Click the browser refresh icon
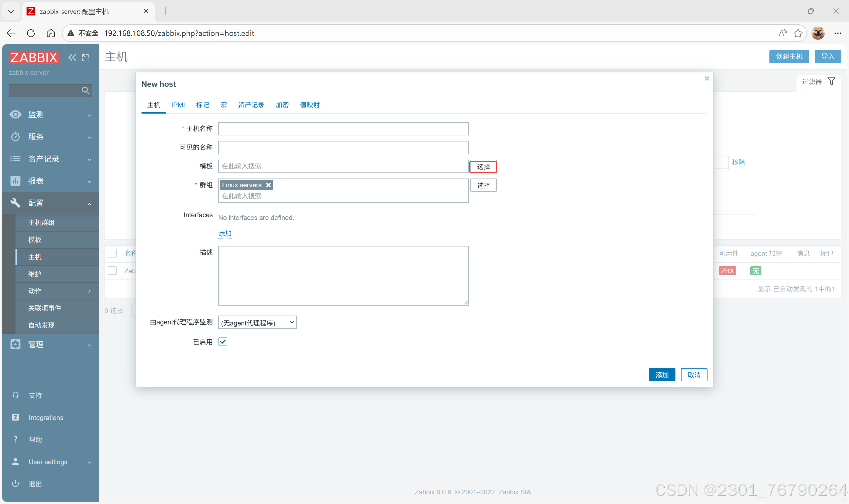 tap(31, 33)
